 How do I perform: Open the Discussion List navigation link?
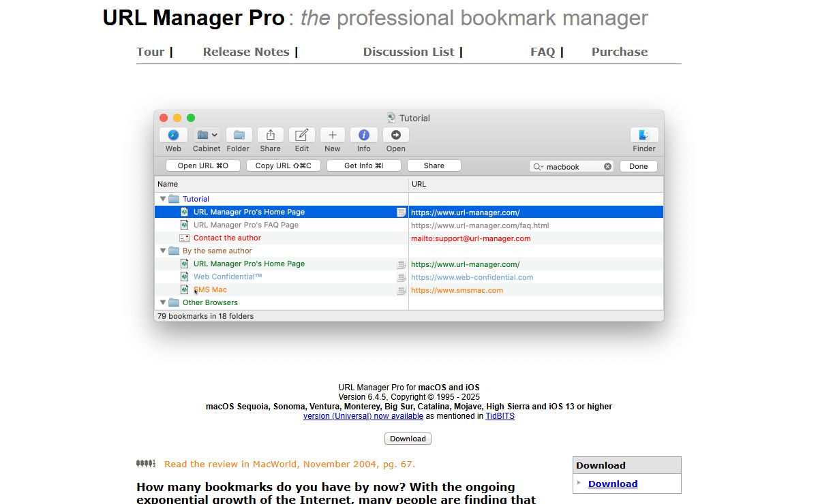tap(408, 52)
